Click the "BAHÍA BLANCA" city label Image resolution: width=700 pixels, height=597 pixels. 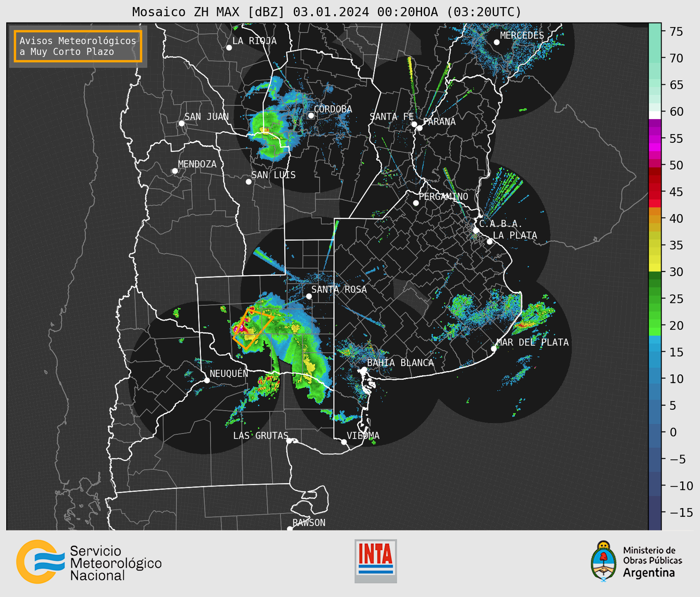(400, 363)
